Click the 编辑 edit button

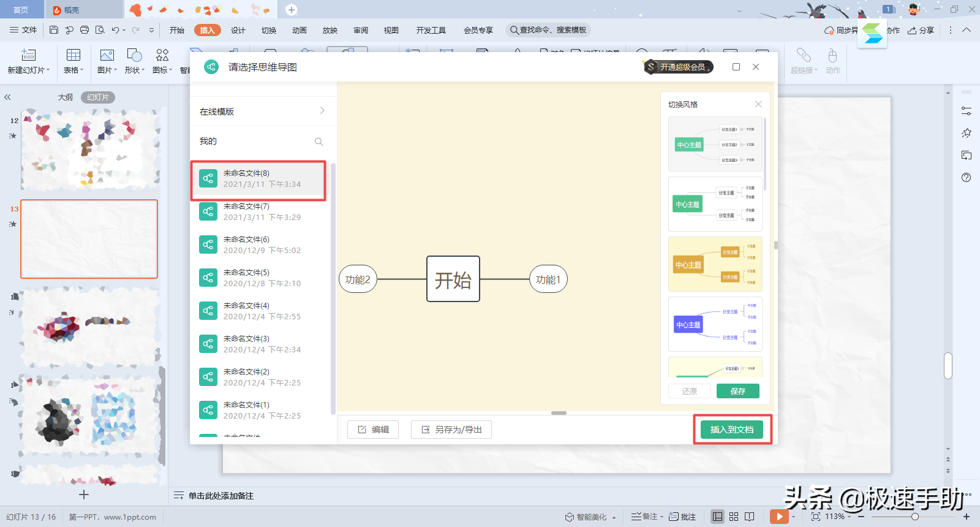point(373,430)
